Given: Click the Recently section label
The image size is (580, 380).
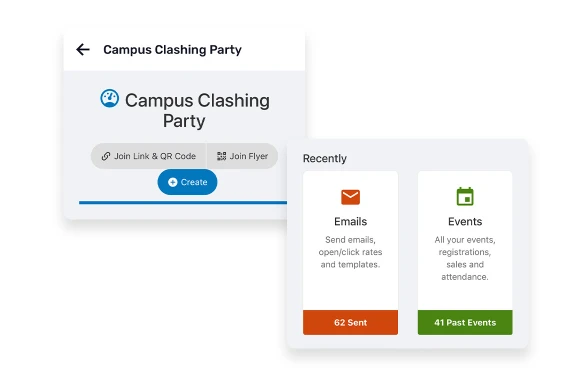Looking at the screenshot, I should pos(325,158).
